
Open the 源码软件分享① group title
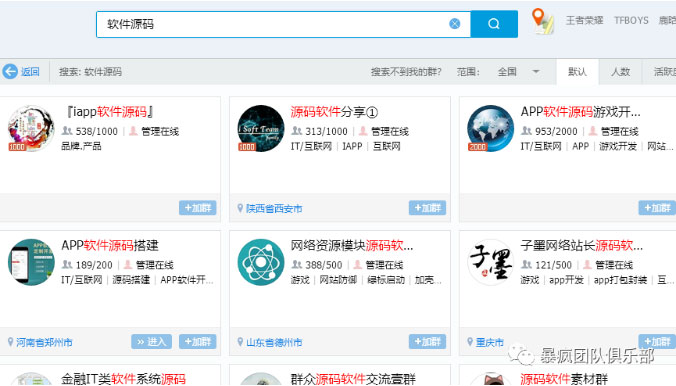click(x=335, y=112)
